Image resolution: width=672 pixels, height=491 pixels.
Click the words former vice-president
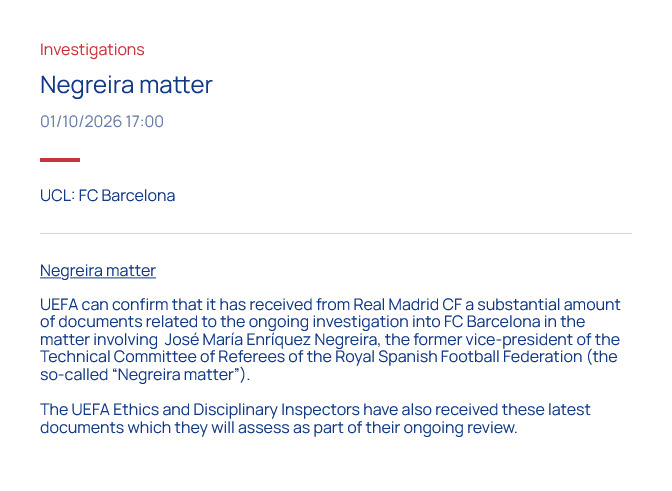point(493,340)
